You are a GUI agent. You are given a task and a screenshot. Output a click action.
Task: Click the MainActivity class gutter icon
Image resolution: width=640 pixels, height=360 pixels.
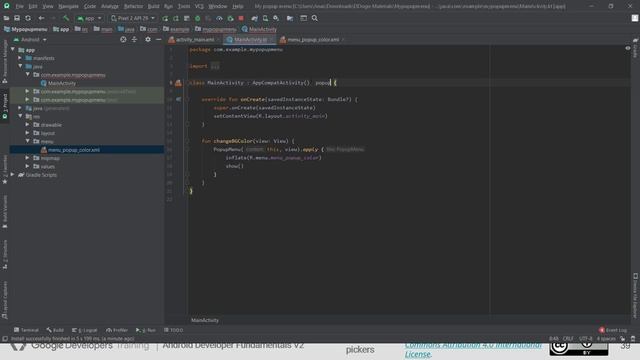(178, 83)
